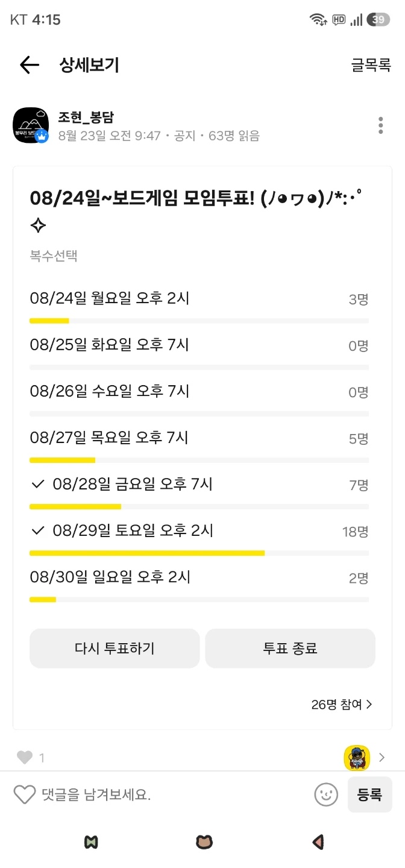Tap the liker's yellow profile avatar
This screenshot has height=868, width=405.
click(357, 758)
